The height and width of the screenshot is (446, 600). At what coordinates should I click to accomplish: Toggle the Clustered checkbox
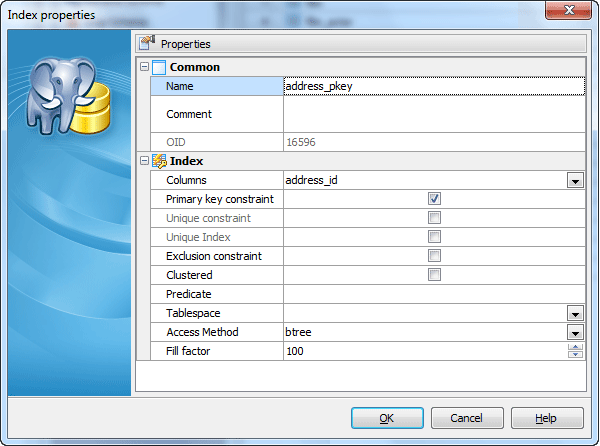pos(434,275)
